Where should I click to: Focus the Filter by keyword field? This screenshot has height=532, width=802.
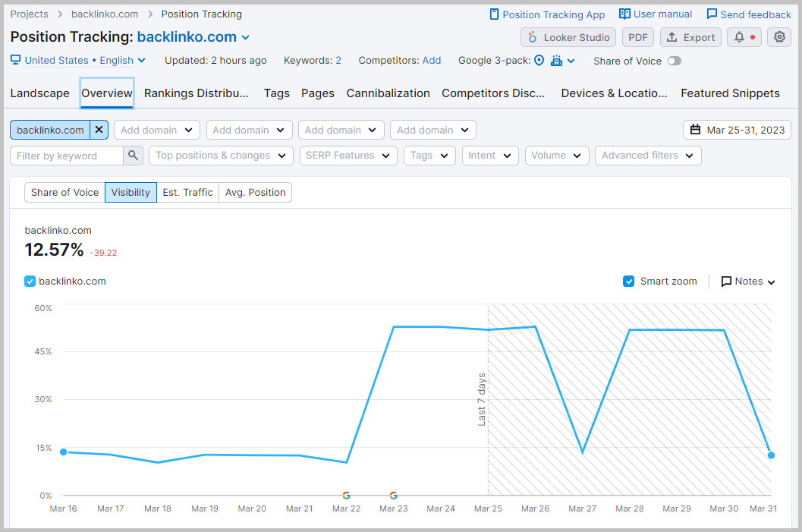[67, 156]
